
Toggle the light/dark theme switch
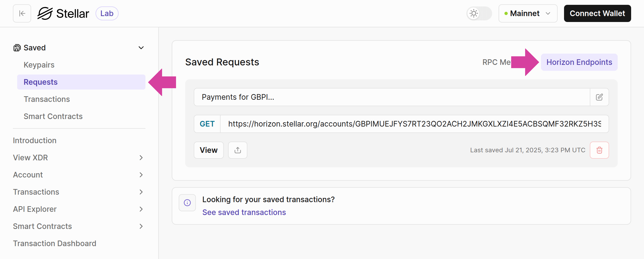pyautogui.click(x=479, y=13)
